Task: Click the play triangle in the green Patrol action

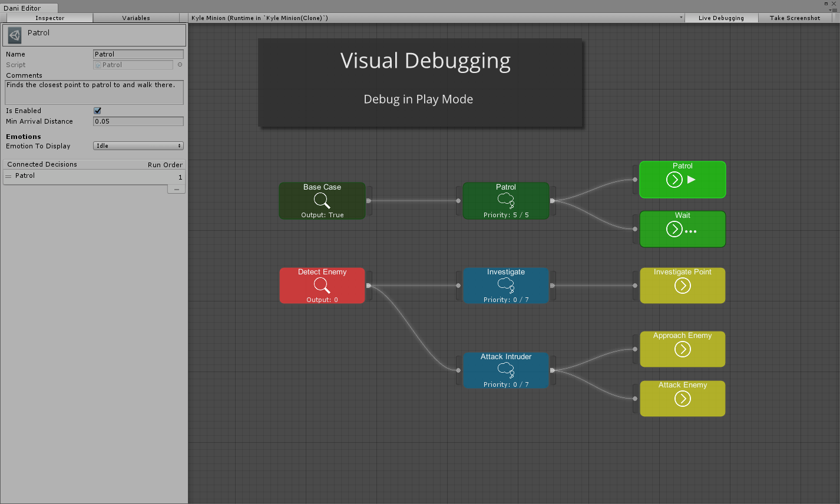Action: (x=692, y=180)
